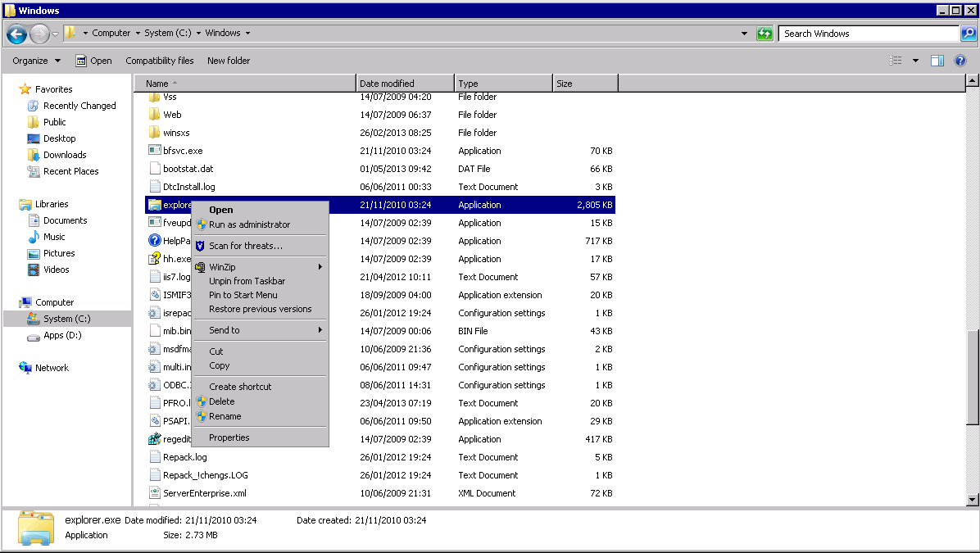Click the scroll up arrow
980x553 pixels.
point(972,80)
